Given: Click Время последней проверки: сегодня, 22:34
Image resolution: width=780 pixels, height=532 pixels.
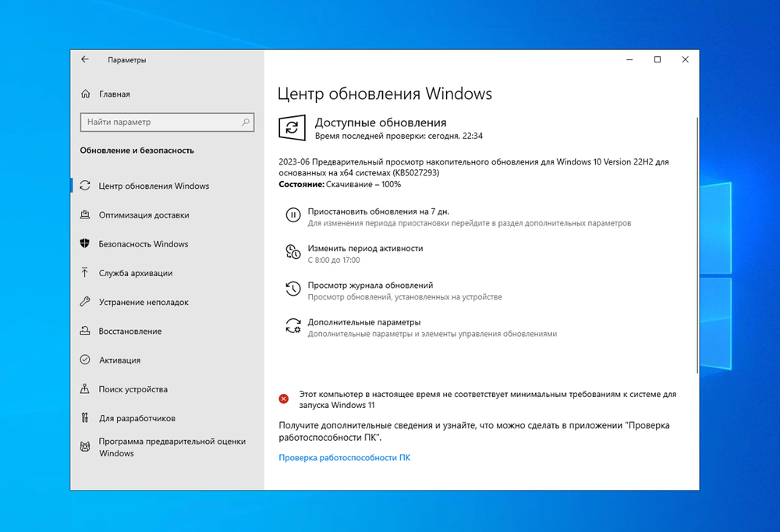Looking at the screenshot, I should 399,136.
